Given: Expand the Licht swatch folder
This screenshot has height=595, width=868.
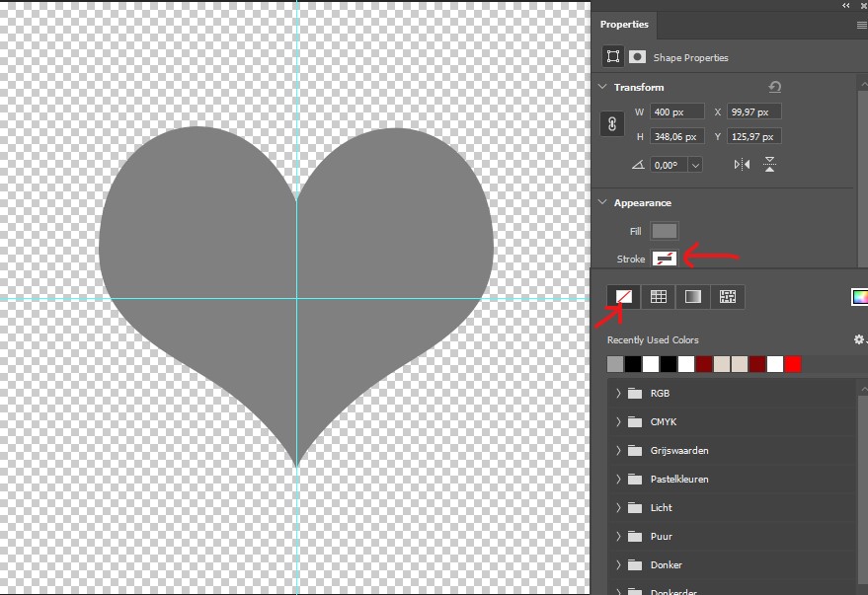Looking at the screenshot, I should [x=618, y=507].
